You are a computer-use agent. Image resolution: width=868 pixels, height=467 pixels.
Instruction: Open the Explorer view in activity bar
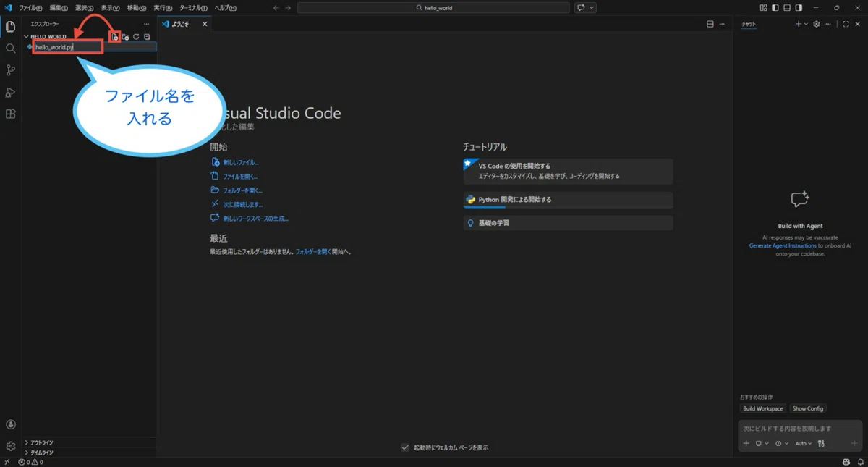[10, 27]
